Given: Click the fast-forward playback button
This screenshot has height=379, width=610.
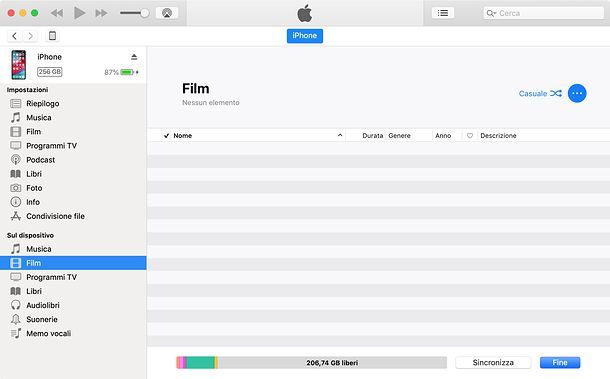Looking at the screenshot, I should (x=101, y=13).
